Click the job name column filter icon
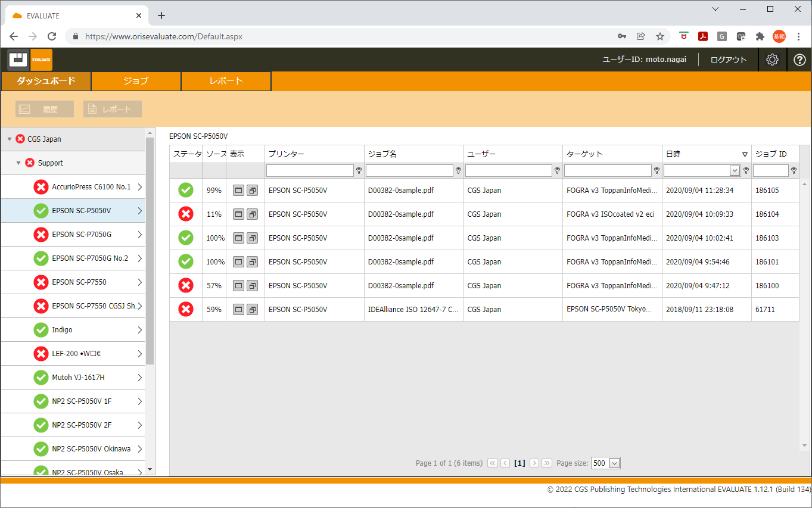 pyautogui.click(x=458, y=171)
